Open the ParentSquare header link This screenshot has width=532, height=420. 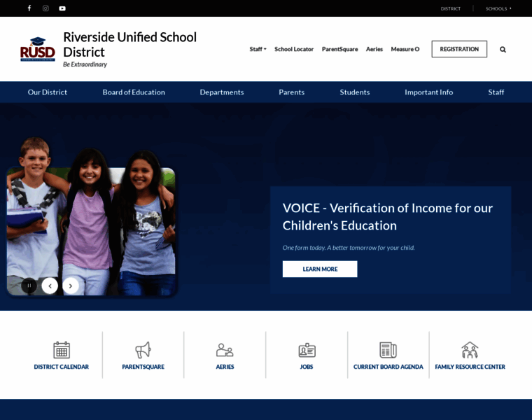click(x=339, y=49)
